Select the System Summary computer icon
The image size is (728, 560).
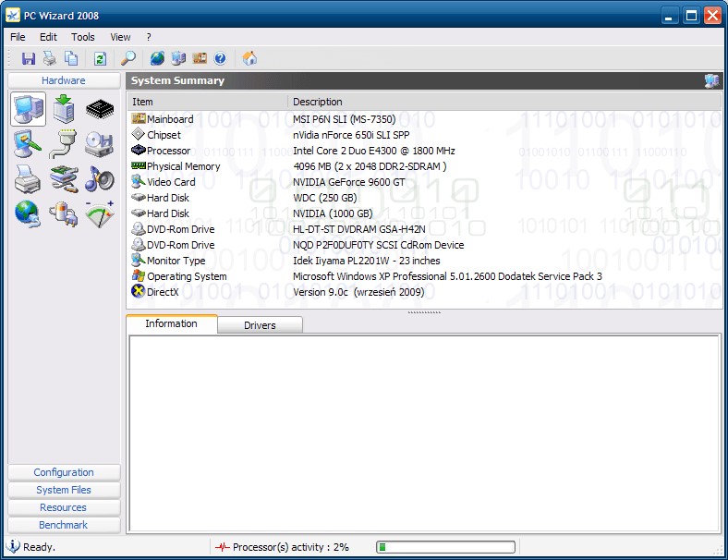click(29, 109)
